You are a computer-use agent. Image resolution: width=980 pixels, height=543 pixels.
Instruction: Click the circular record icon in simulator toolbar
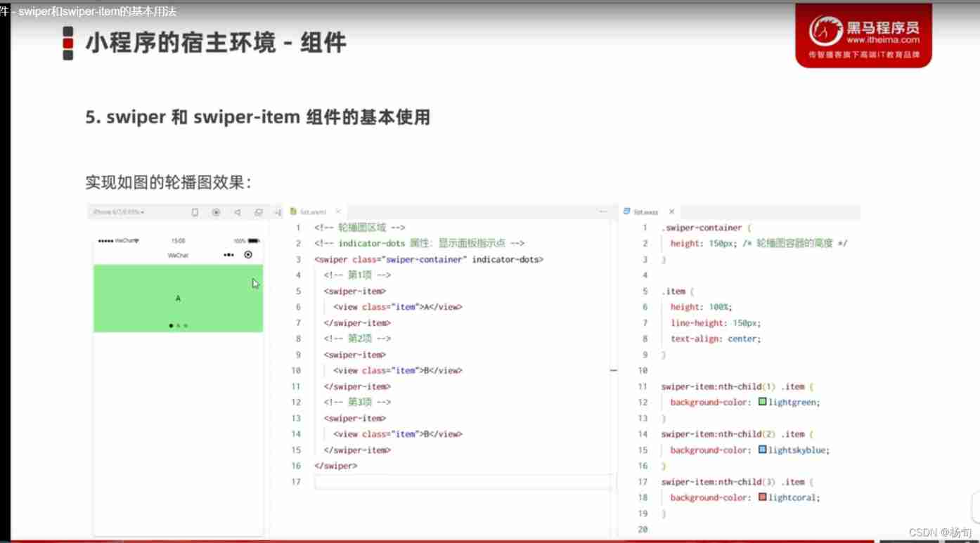[x=217, y=212]
